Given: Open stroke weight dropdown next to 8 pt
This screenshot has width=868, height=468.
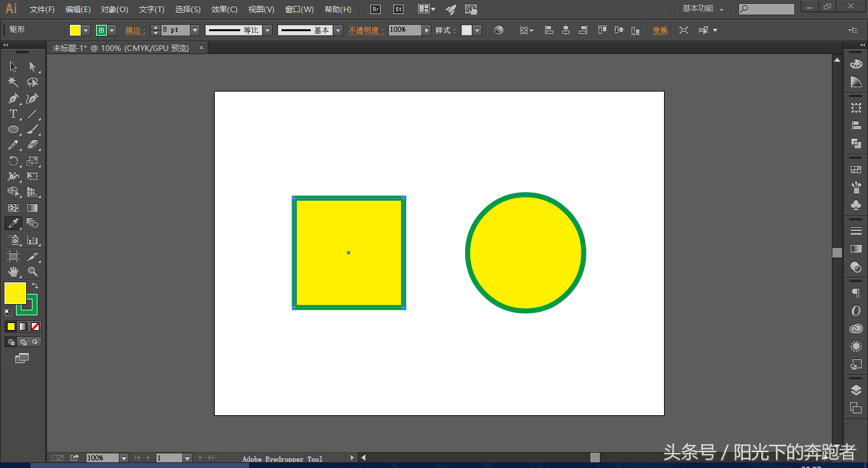Looking at the screenshot, I should coord(195,31).
